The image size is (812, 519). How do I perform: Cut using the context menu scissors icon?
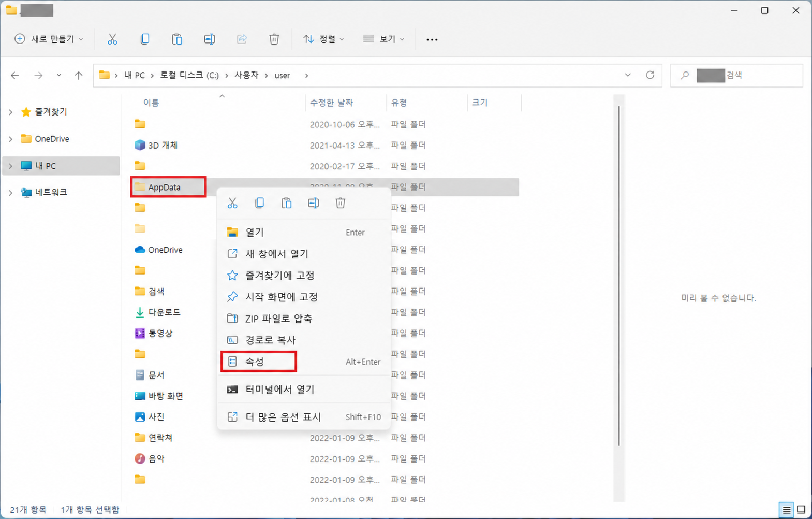tap(232, 203)
